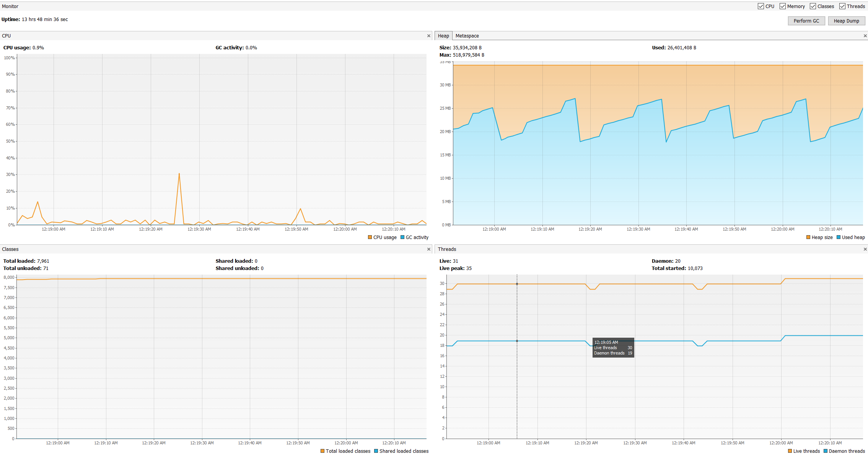Toggle the Threads monitor checkbox
Image resolution: width=868 pixels, height=457 pixels.
tap(842, 6)
